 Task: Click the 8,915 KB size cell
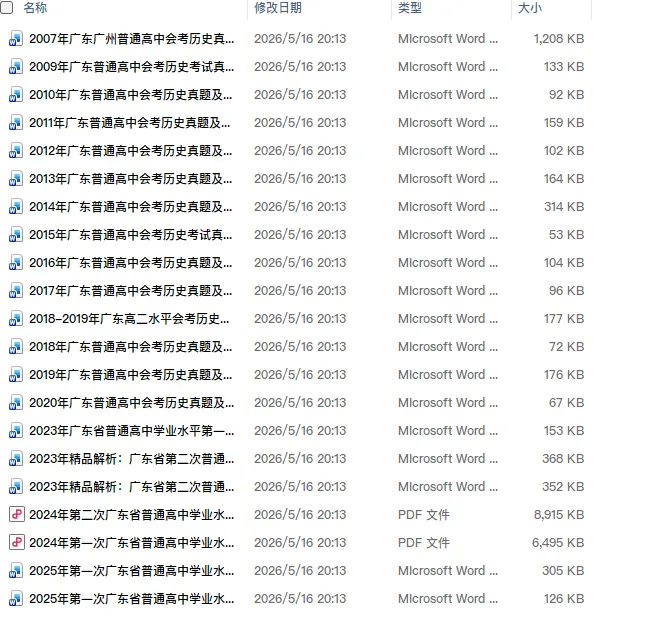[559, 515]
